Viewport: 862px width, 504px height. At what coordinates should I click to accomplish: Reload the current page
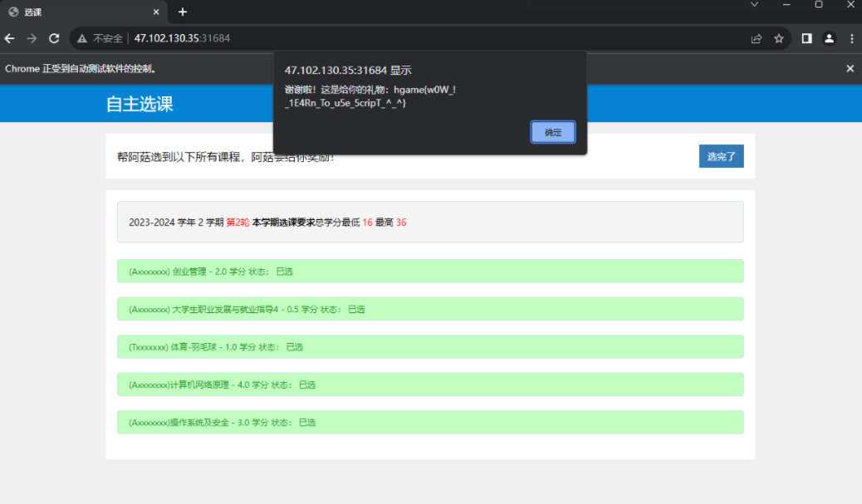pos(54,38)
